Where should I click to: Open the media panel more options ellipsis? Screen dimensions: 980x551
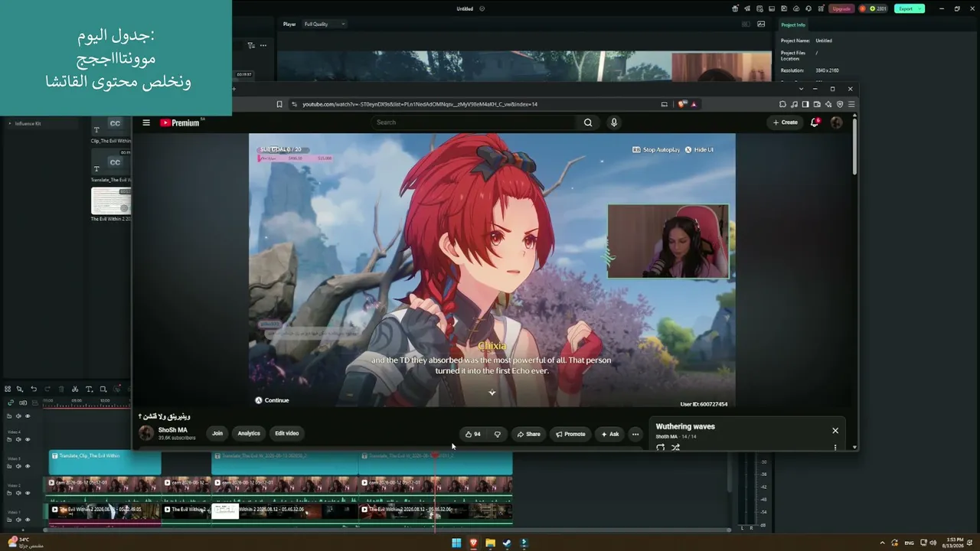coord(263,45)
